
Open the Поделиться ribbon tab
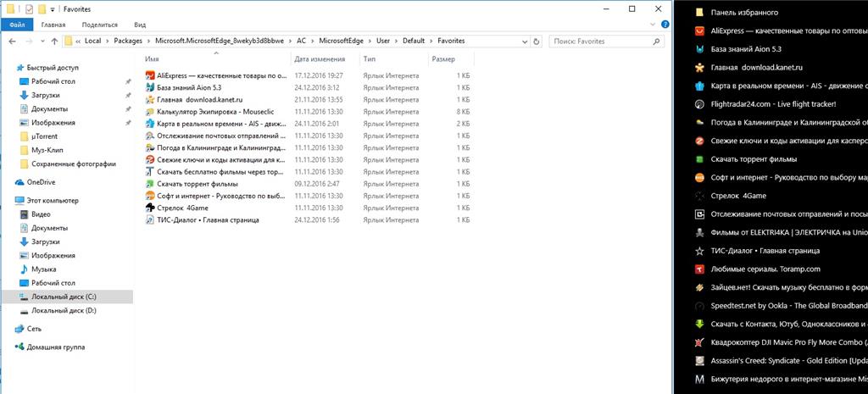tap(100, 25)
